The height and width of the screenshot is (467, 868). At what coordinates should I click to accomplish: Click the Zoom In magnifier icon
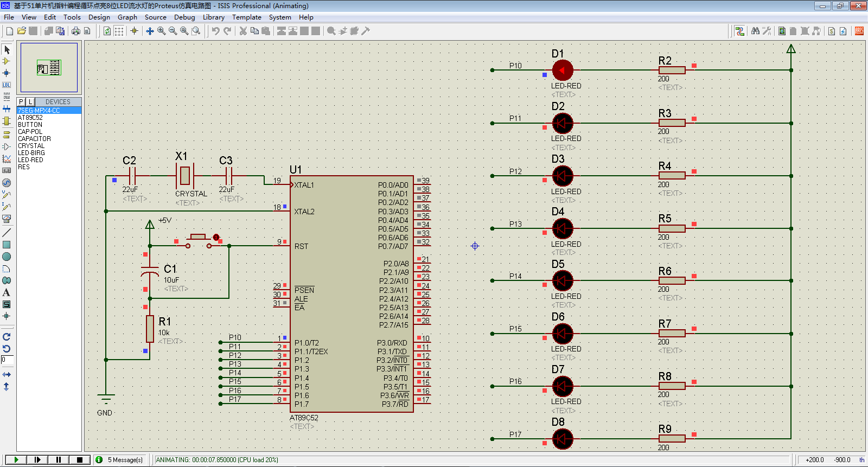[x=161, y=31]
